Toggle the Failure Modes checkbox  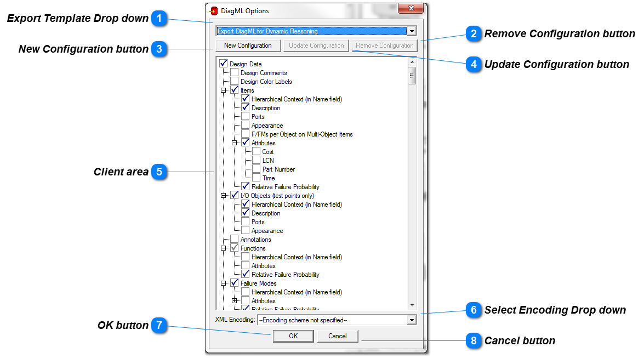point(235,283)
